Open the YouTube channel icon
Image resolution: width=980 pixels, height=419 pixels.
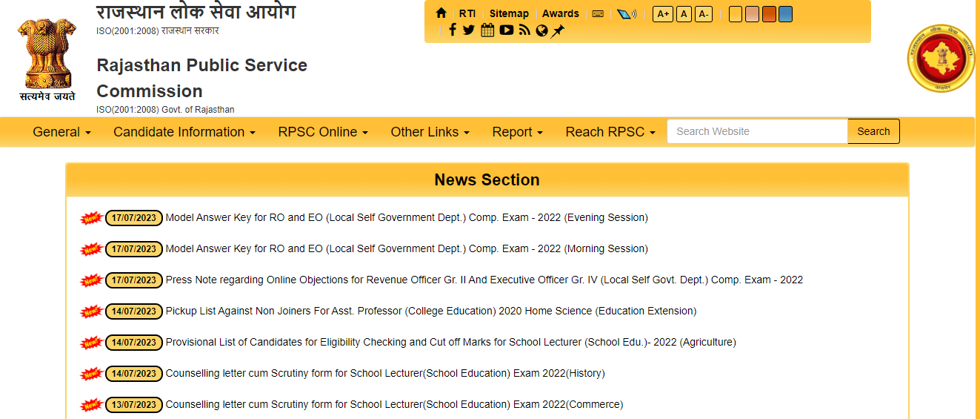pos(507,30)
